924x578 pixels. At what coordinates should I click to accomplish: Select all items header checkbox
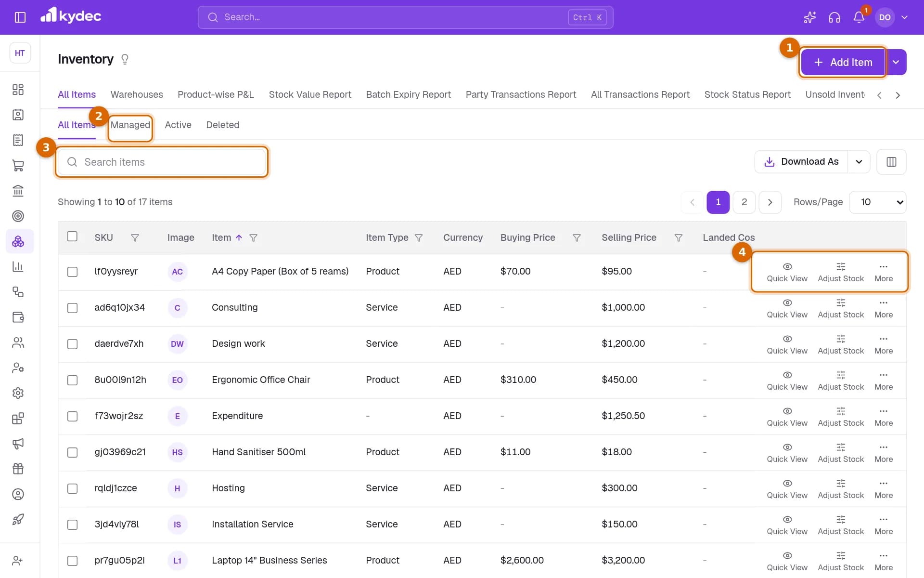[x=72, y=236]
